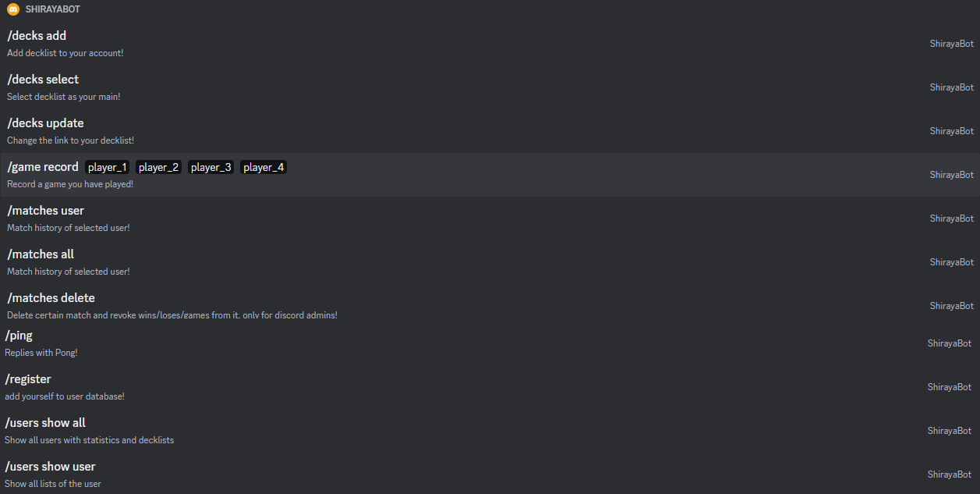Image resolution: width=980 pixels, height=494 pixels.
Task: Choose the /matches delete command
Action: [51, 297]
